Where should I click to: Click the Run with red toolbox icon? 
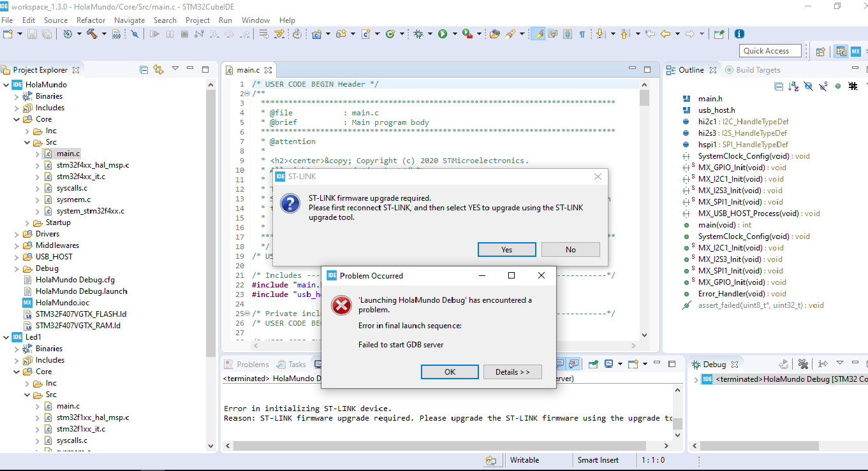(x=467, y=34)
